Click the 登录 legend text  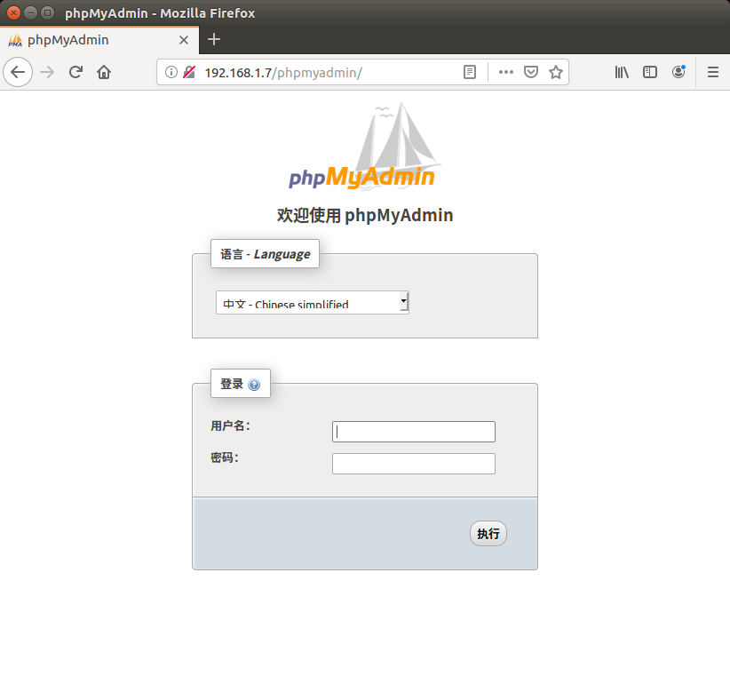click(232, 385)
